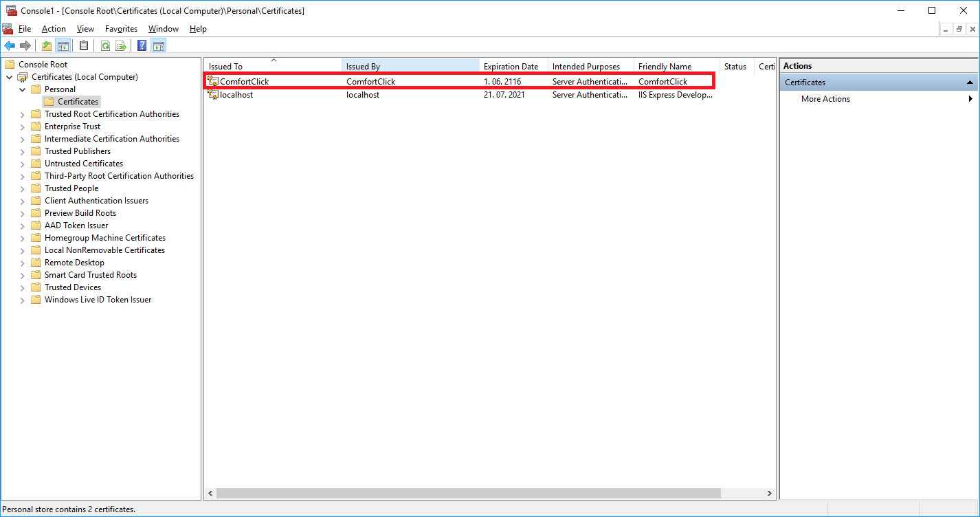The height and width of the screenshot is (517, 980).
Task: Click the Export List toolbar icon
Action: click(121, 46)
